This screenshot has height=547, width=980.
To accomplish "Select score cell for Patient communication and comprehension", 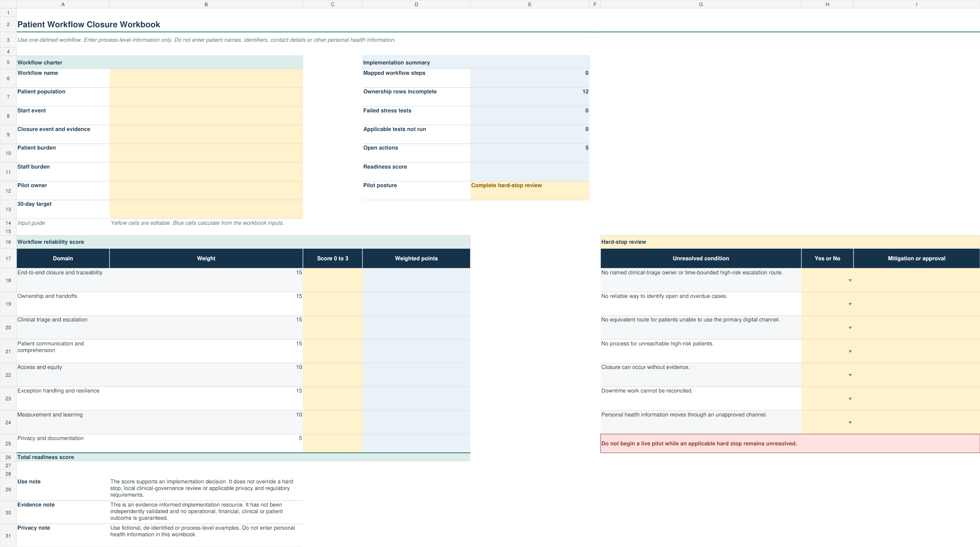I will click(333, 351).
